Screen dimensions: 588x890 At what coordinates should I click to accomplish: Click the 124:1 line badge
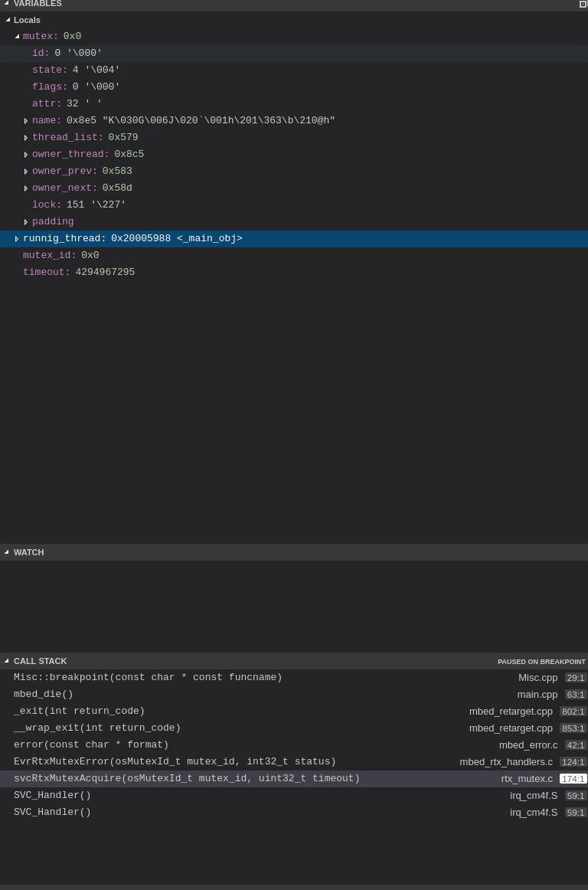573,762
